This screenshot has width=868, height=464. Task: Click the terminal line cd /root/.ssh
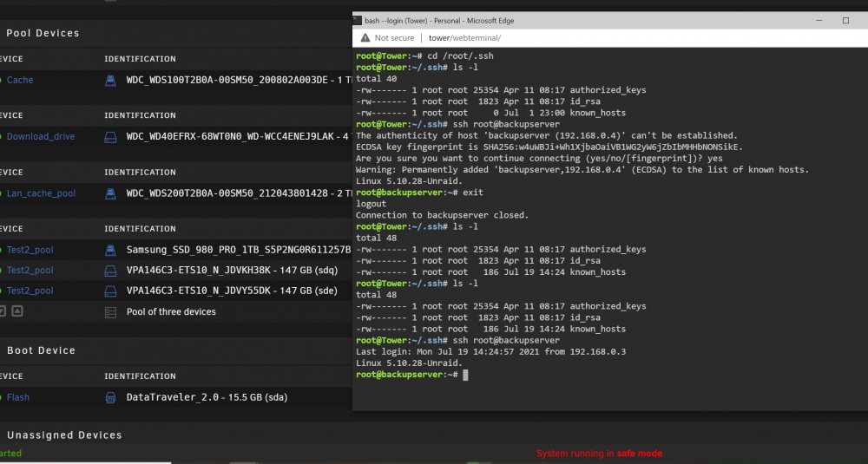[x=424, y=56]
